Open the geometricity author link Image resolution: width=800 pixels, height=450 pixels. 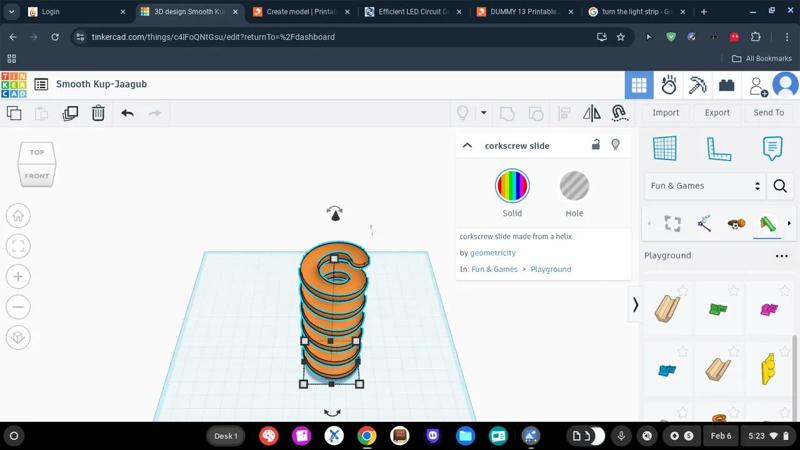[492, 253]
